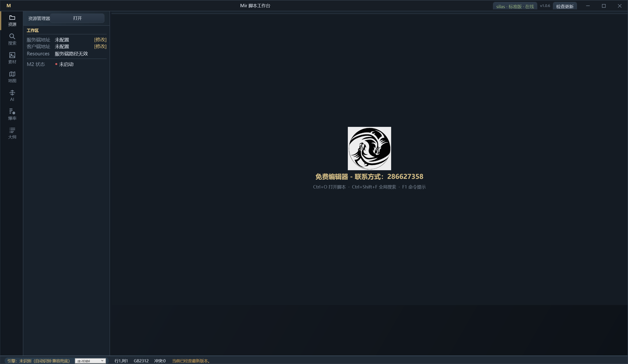628x364 pixels.
Task: Click the 服务端路径无效 Resources value
Action: coord(71,54)
